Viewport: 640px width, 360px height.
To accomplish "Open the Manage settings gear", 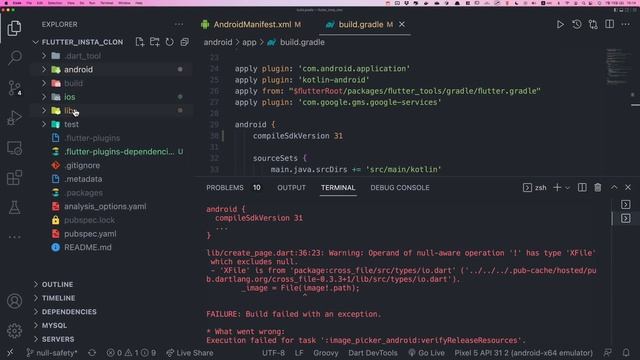I will pyautogui.click(x=14, y=331).
